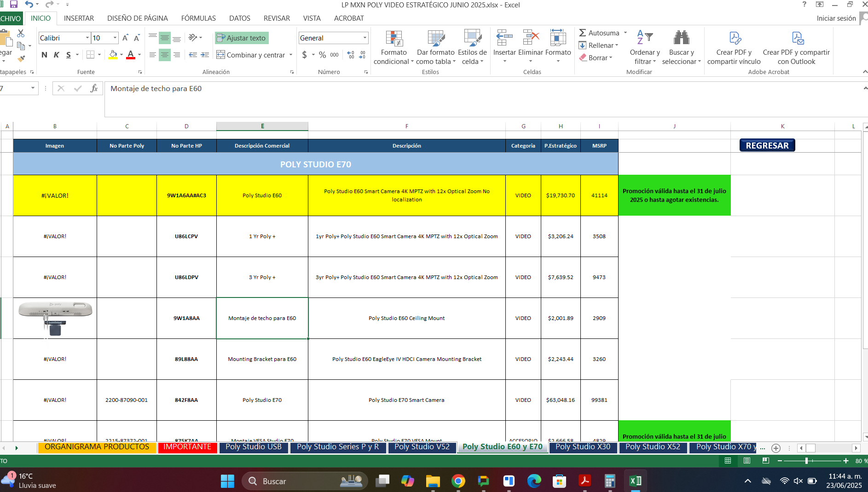Switch to Poly Studio USB sheet
The image size is (868, 492).
tap(254, 447)
